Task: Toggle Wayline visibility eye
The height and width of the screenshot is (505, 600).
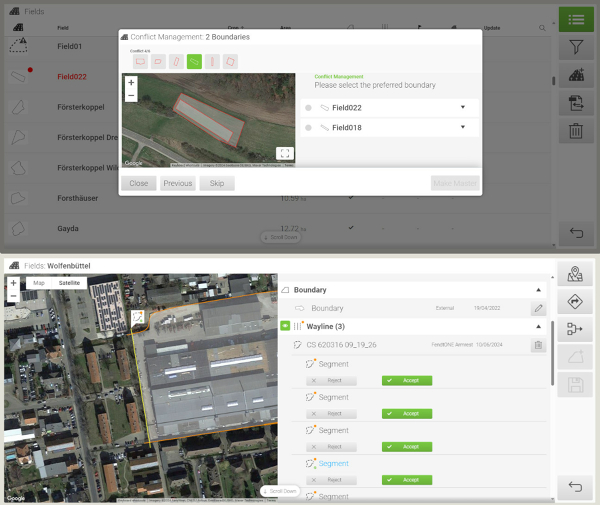Action: (x=285, y=326)
